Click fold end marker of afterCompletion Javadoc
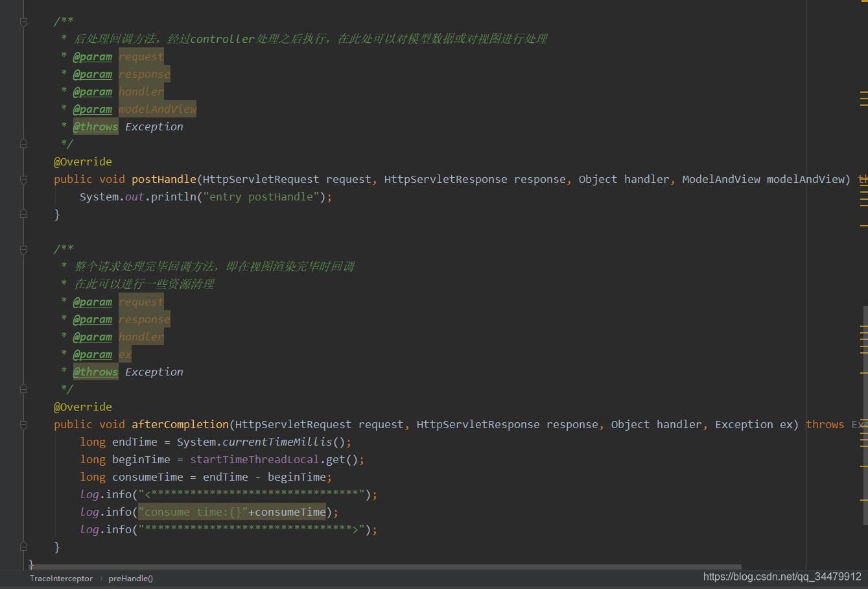868x589 pixels. tap(23, 389)
